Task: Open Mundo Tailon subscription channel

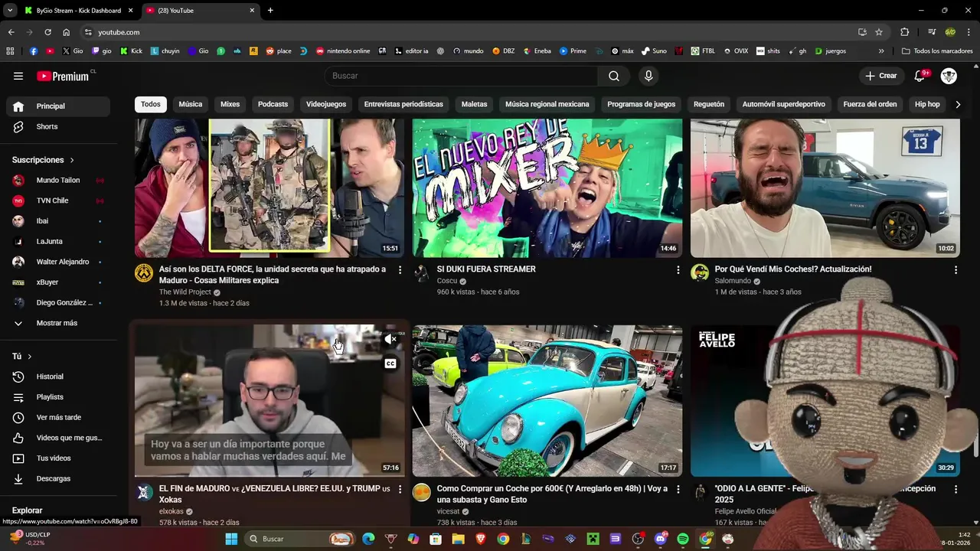Action: 58,180
